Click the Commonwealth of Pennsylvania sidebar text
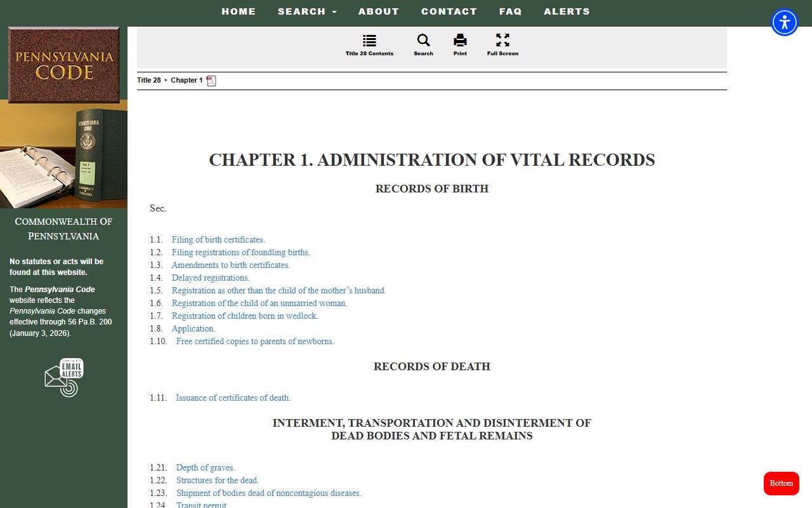The height and width of the screenshot is (508, 812). [63, 229]
